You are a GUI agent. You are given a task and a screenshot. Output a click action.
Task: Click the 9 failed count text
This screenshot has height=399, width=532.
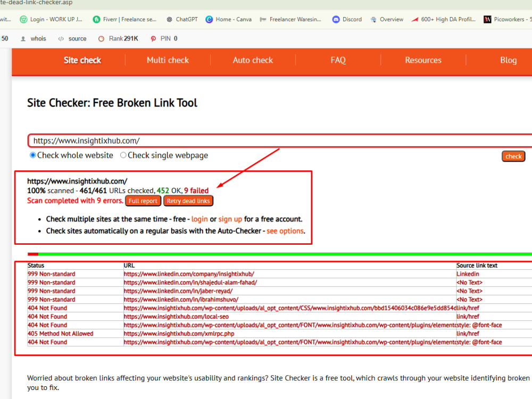[x=196, y=190]
